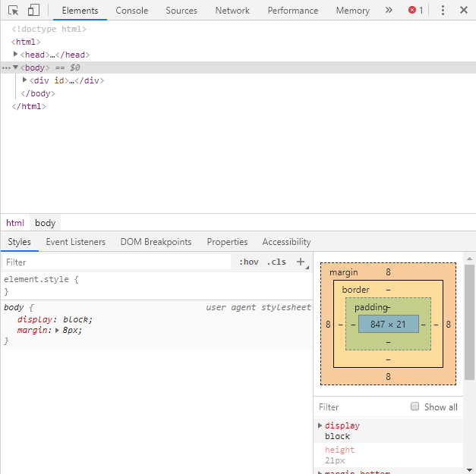Screen dimensions: 476x474
Task: Open the DOM Breakpoints tab
Action: pyautogui.click(x=156, y=242)
